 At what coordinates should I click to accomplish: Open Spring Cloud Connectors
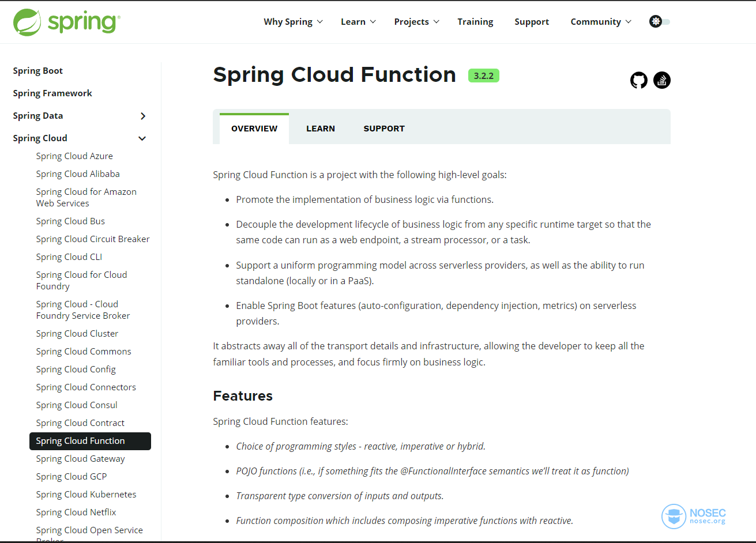86,387
